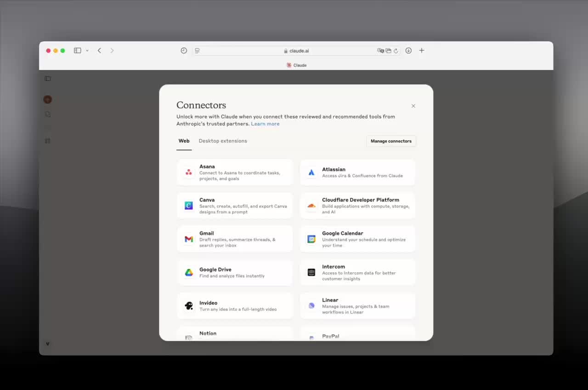The width and height of the screenshot is (588, 390).
Task: Go back with Safari back arrow
Action: [99, 51]
